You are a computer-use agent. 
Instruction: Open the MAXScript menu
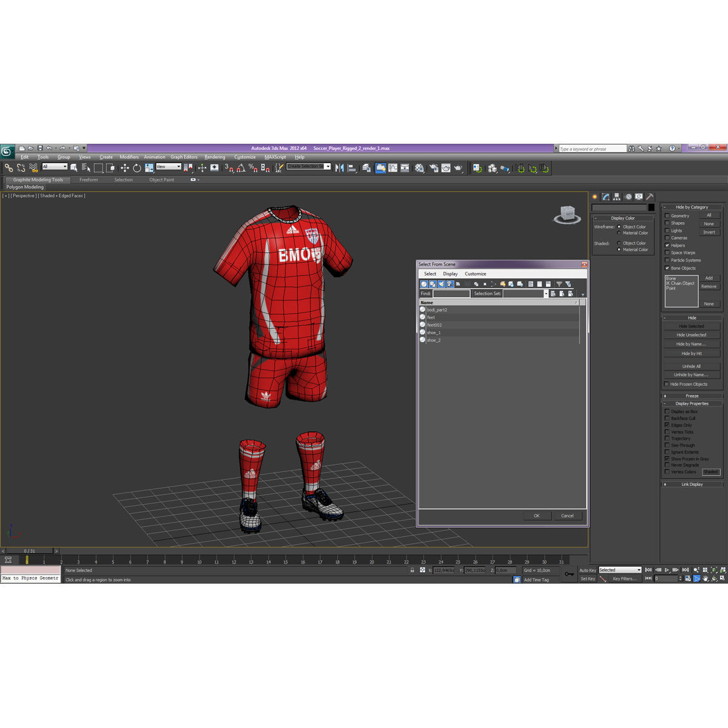click(x=275, y=157)
